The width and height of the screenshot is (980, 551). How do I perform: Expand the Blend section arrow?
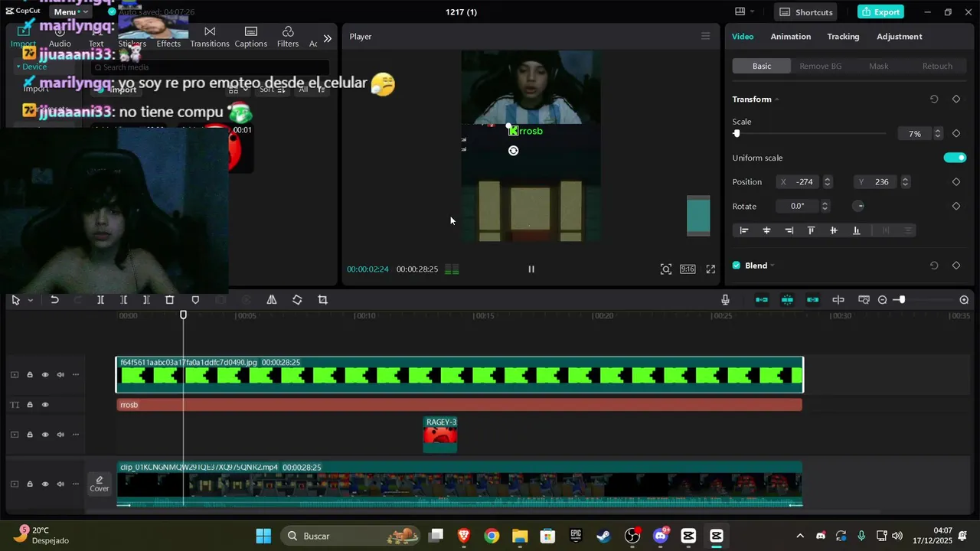(x=772, y=266)
